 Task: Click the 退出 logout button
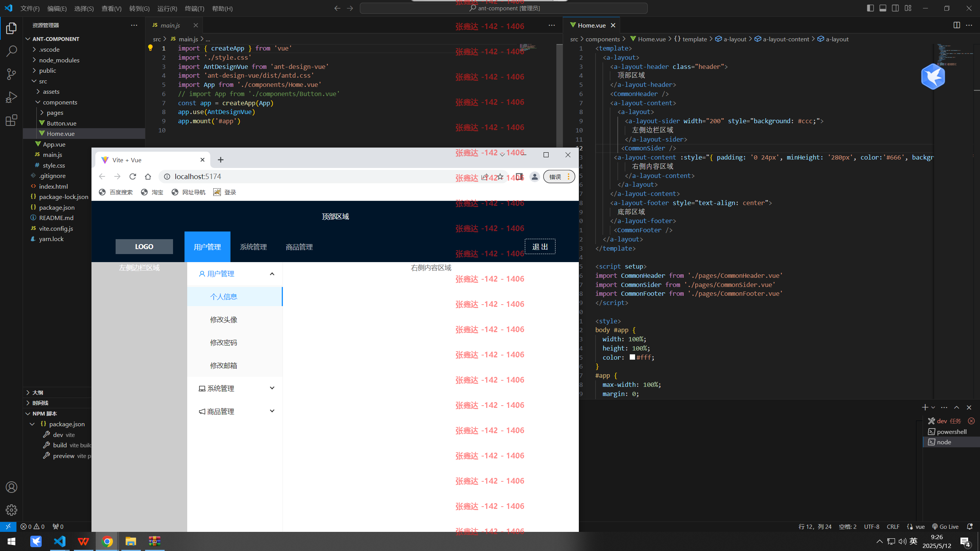pyautogui.click(x=540, y=246)
